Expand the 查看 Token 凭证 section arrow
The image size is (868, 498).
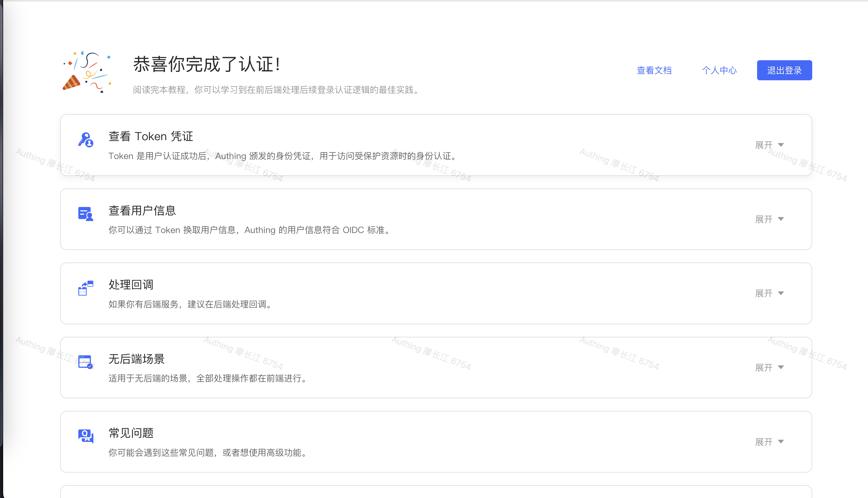(x=781, y=145)
